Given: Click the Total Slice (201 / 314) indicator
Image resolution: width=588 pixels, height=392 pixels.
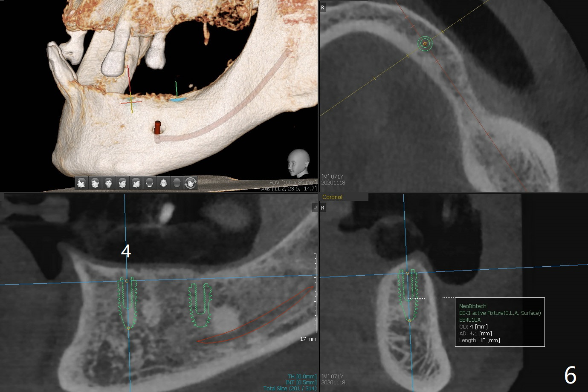Looking at the screenshot, I should 290,388.
